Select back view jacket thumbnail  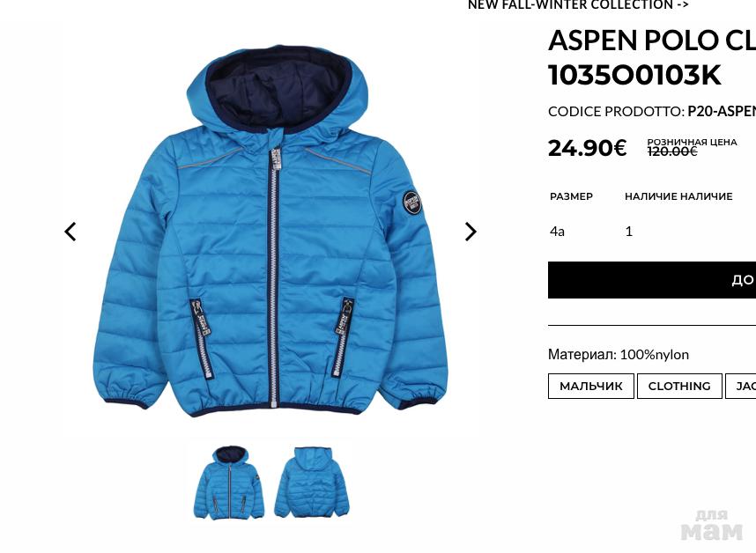[312, 483]
